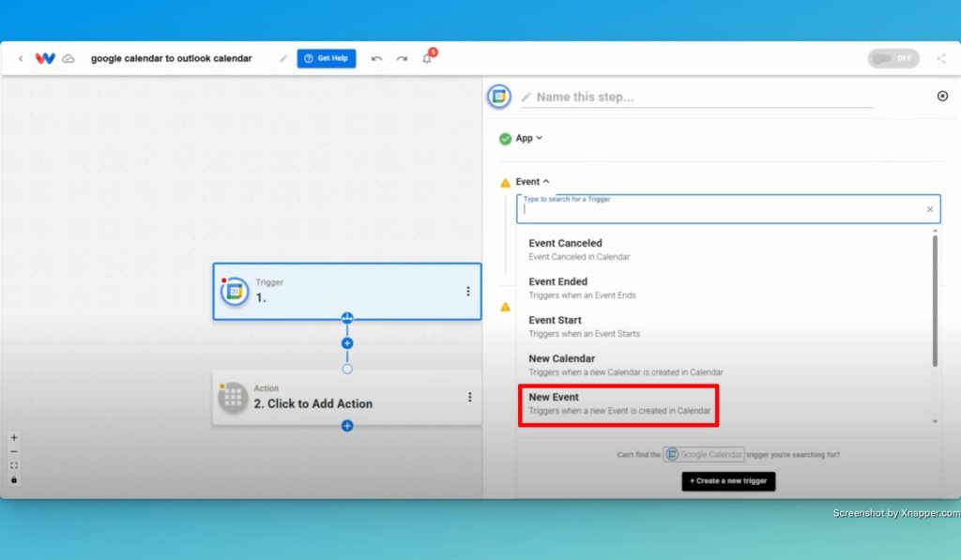
Task: Open the notifications bell
Action: tap(427, 58)
